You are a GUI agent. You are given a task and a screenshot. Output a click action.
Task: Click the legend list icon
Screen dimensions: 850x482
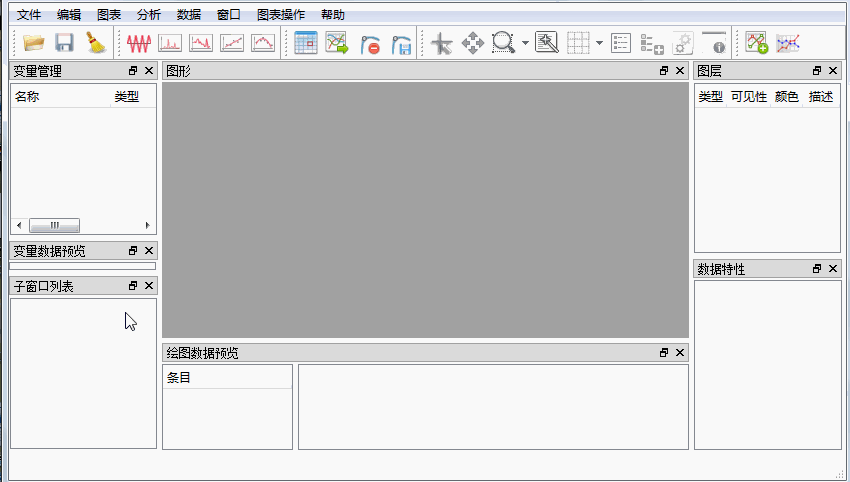pyautogui.click(x=621, y=43)
